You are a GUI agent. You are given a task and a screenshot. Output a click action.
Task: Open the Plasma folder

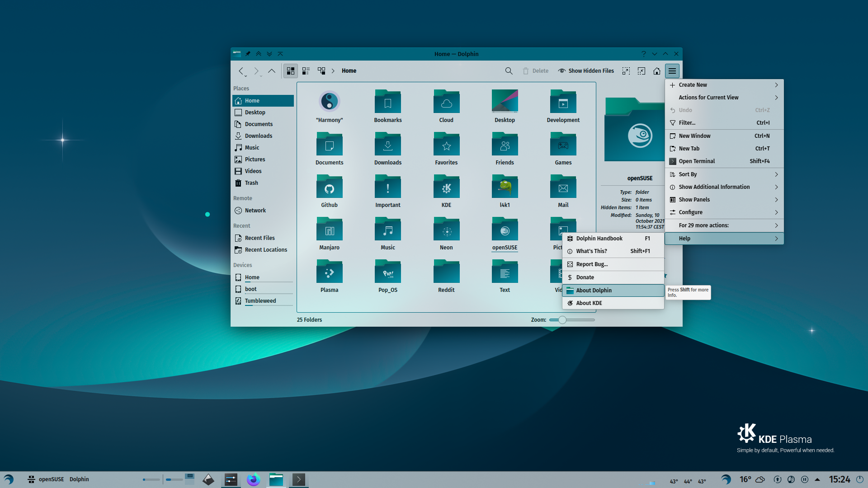[329, 277]
